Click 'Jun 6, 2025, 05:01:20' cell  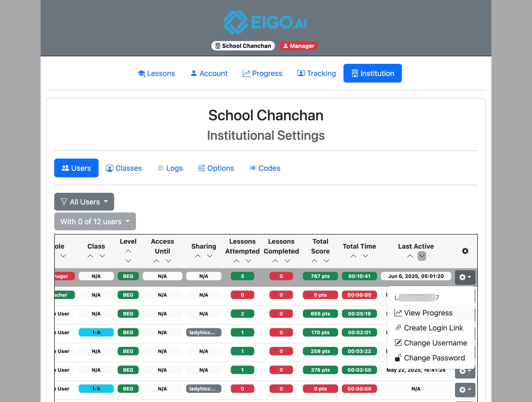click(416, 276)
